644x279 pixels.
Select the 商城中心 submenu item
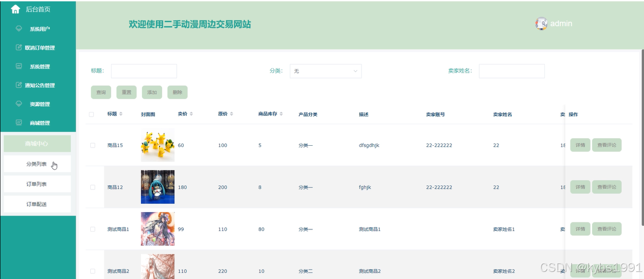(x=37, y=143)
